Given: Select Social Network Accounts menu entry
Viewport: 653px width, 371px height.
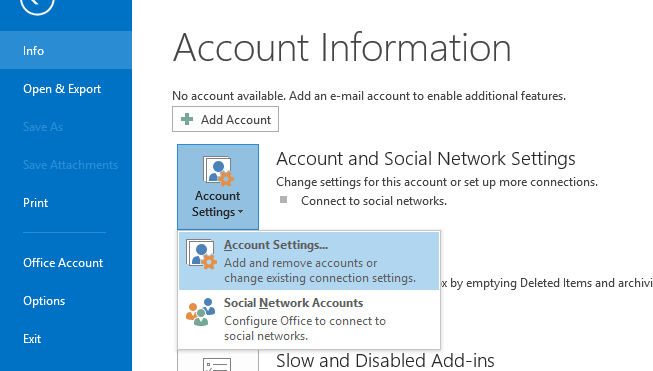Looking at the screenshot, I should [x=309, y=319].
